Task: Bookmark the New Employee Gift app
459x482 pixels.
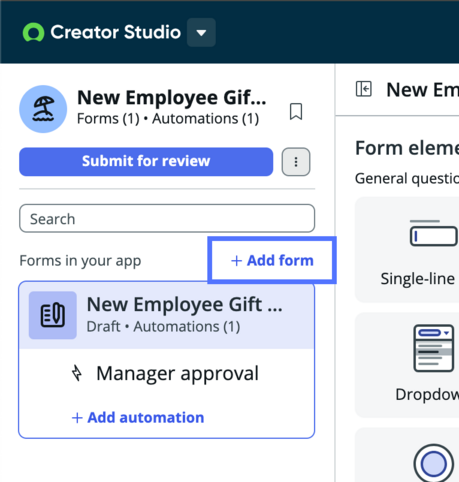Action: click(296, 111)
